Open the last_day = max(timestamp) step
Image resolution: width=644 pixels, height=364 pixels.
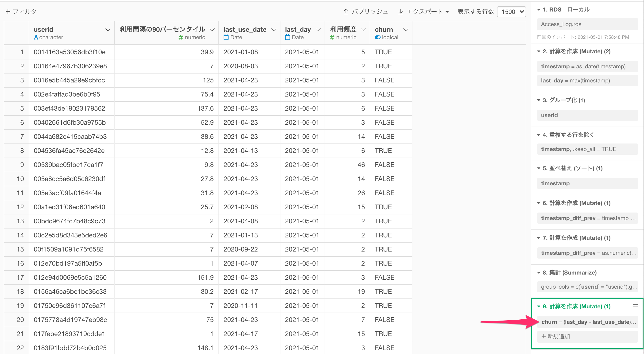(587, 81)
